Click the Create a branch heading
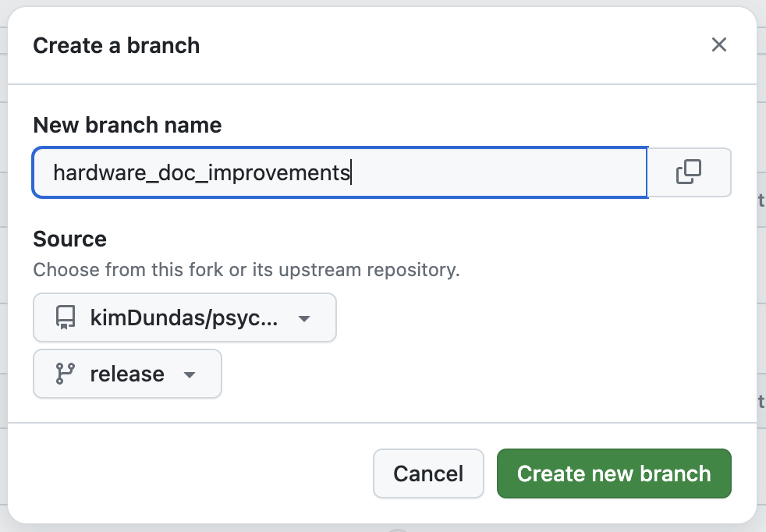The image size is (766, 532). click(116, 46)
